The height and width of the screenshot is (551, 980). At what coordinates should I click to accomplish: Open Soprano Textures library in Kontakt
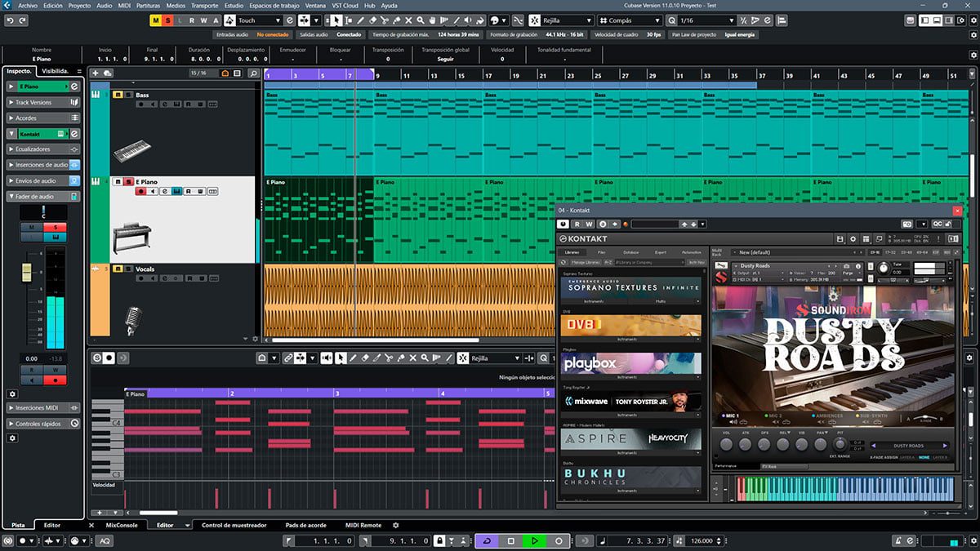(x=630, y=287)
